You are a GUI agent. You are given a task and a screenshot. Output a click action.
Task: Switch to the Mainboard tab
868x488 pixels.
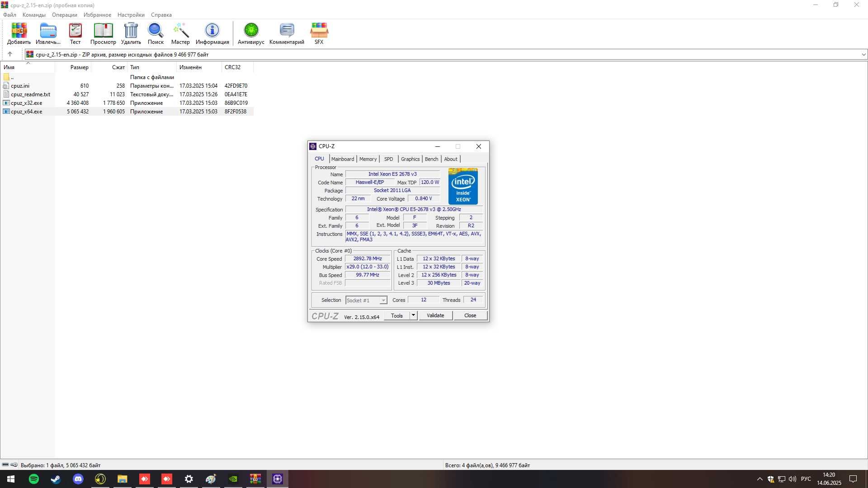tap(343, 159)
